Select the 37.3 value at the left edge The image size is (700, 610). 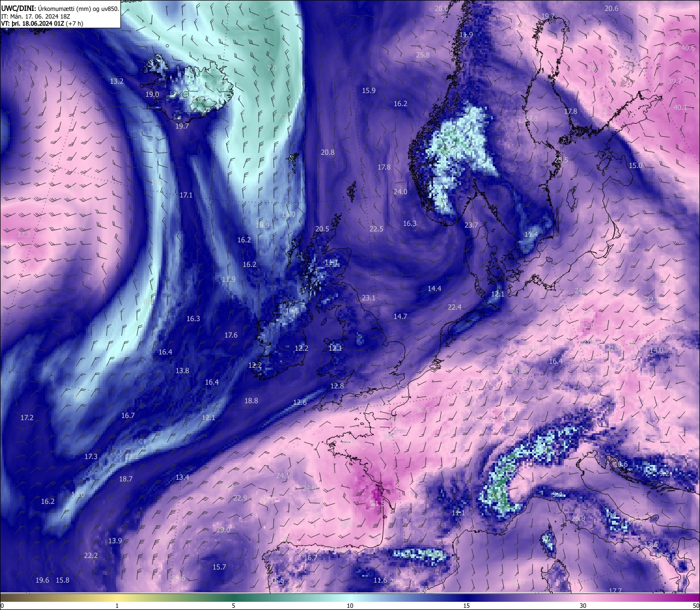[24, 234]
